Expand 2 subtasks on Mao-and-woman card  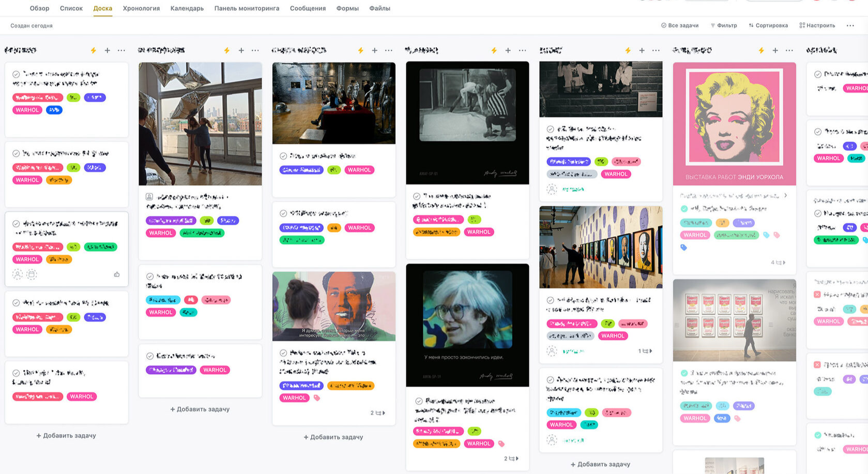tap(378, 413)
